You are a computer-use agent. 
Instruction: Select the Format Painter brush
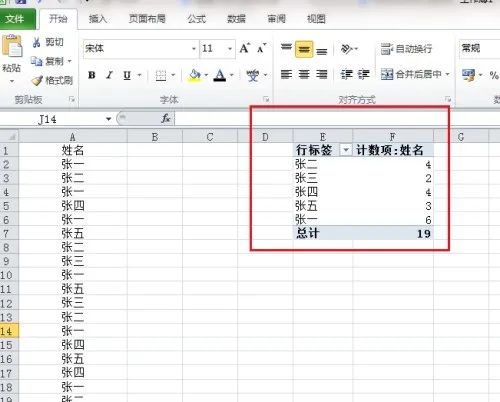pyautogui.click(x=37, y=80)
